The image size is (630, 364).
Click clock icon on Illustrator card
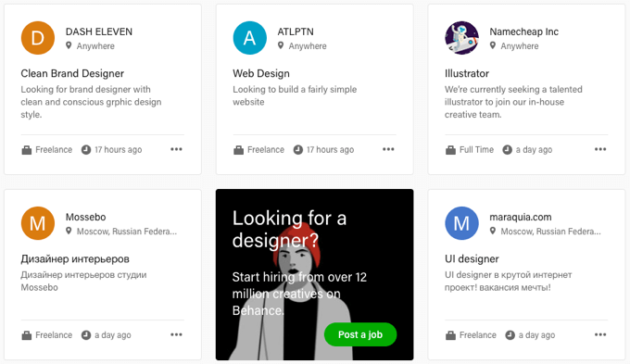point(508,150)
